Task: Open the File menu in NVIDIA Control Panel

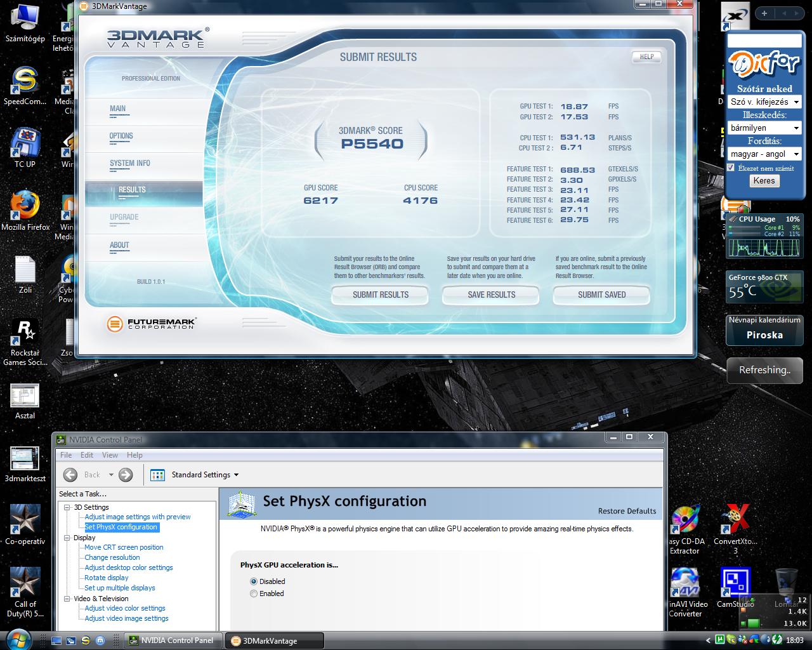Action: (66, 455)
